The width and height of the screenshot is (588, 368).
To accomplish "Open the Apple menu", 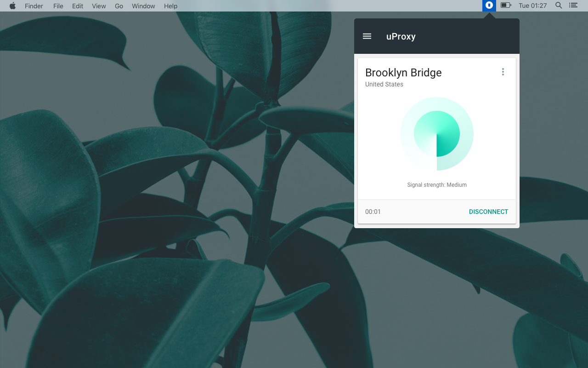I will (x=12, y=6).
